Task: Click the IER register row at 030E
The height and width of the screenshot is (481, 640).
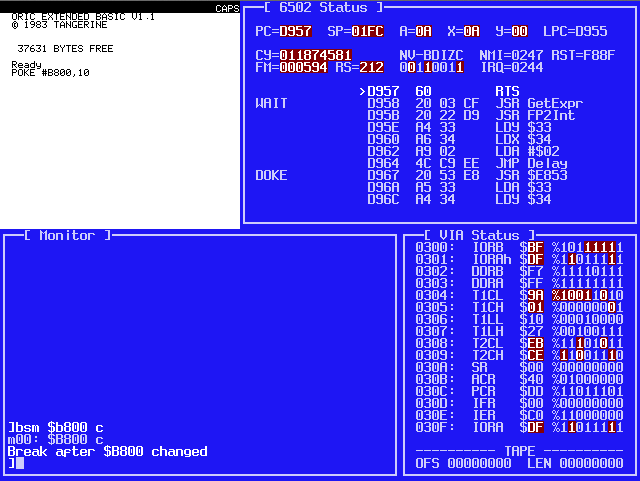Action: [519, 415]
